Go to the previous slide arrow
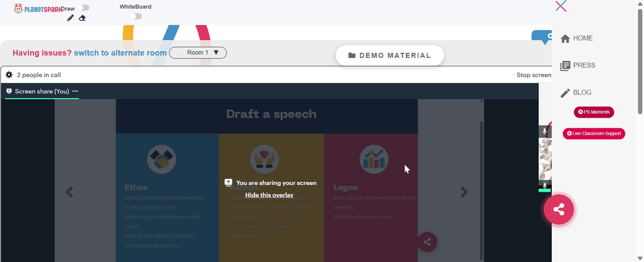644x262 pixels. click(x=70, y=192)
